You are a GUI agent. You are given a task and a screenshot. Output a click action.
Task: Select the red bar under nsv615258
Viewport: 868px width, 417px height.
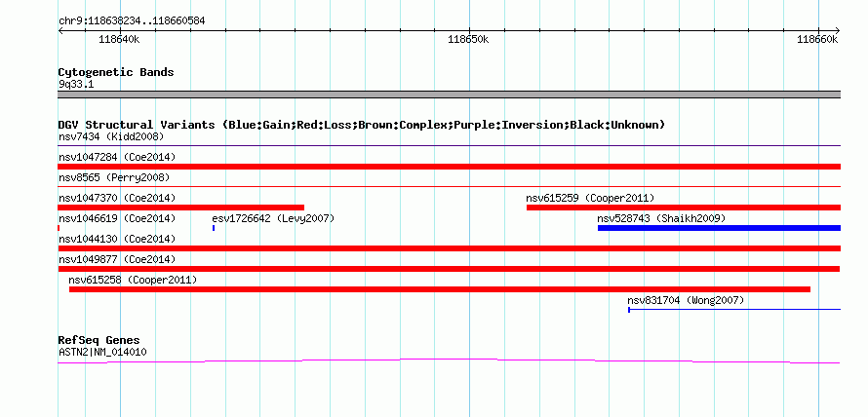[440, 289]
